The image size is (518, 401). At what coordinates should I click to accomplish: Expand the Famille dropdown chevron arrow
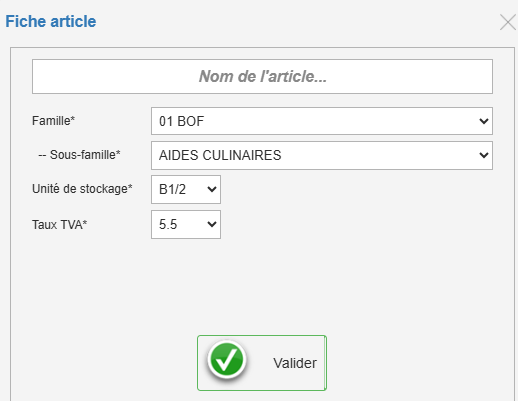(x=484, y=121)
